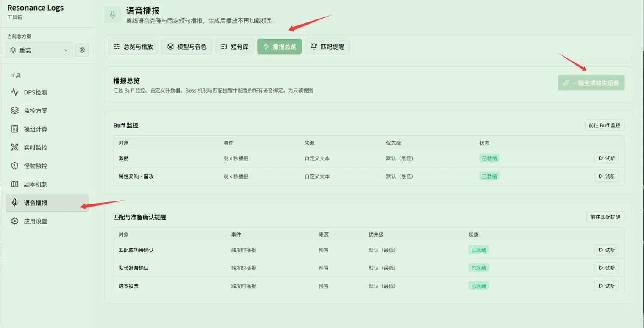The width and height of the screenshot is (644, 328).
Task: Click the 已就绪 badge in 激励 row
Action: coord(489,158)
